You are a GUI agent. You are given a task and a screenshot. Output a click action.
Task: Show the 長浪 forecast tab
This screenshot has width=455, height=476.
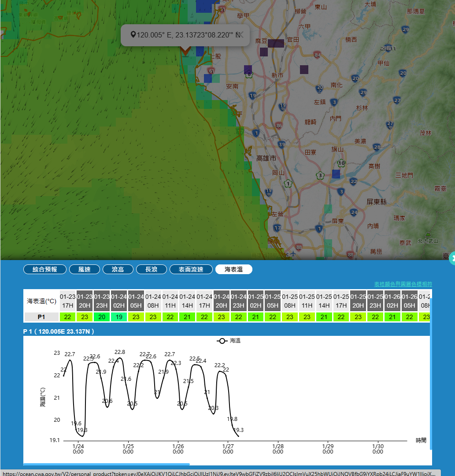pyautogui.click(x=151, y=269)
